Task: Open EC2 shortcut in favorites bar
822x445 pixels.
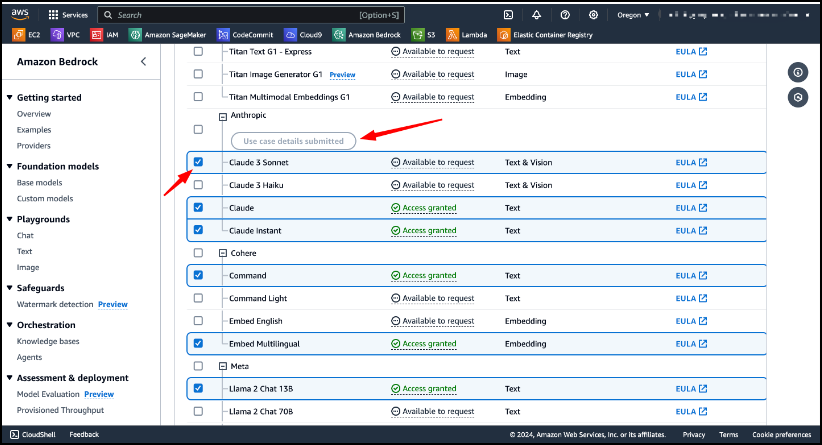Action: pos(26,35)
